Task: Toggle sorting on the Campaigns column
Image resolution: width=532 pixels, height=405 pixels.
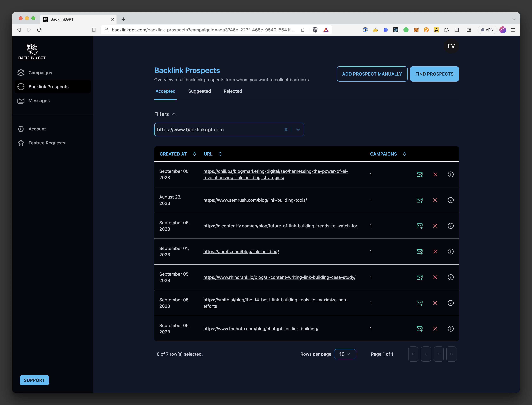Action: point(404,154)
